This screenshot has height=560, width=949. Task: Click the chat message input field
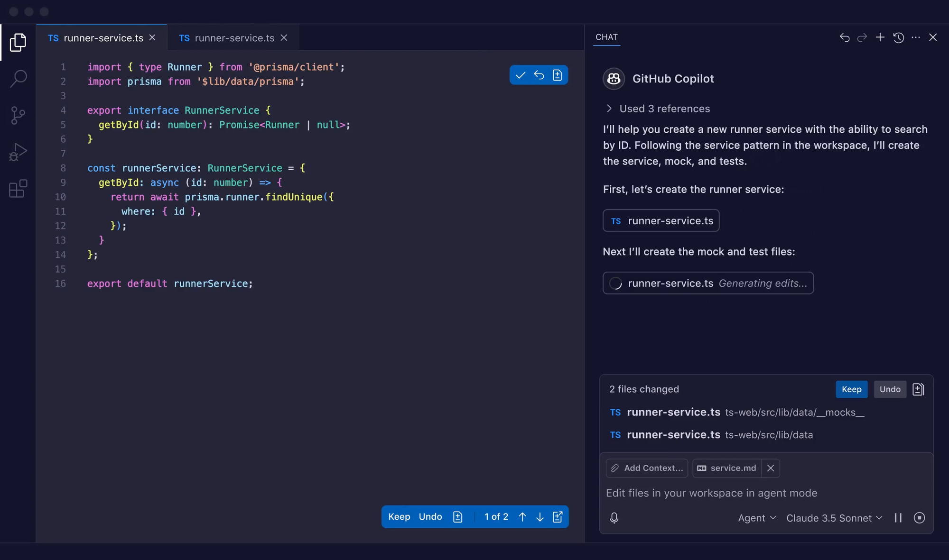[712, 493]
